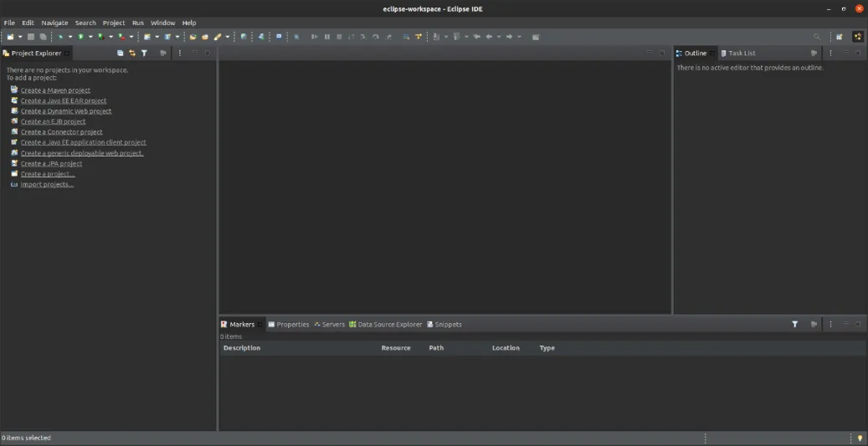Click the Open Perspective icon
Viewport: 868px width, 446px height.
840,37
